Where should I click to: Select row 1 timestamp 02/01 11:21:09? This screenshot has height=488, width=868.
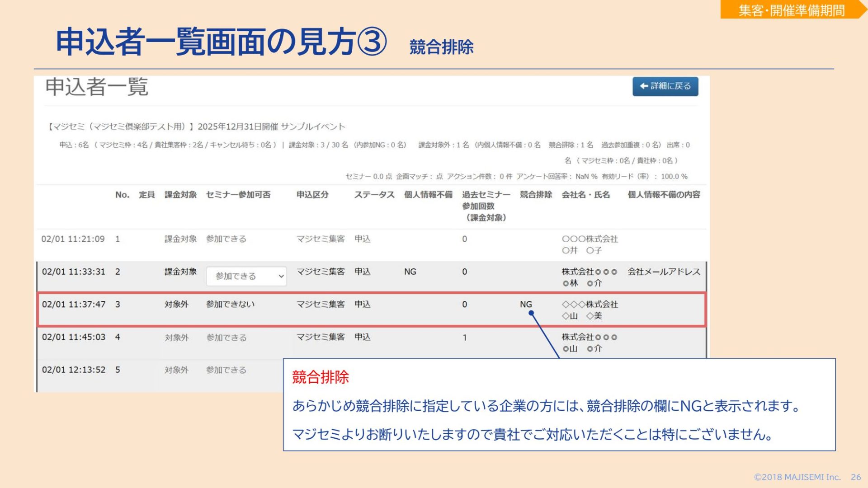(73, 239)
